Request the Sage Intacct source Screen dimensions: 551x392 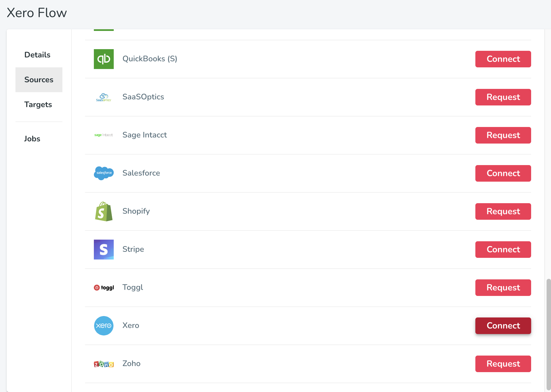503,135
